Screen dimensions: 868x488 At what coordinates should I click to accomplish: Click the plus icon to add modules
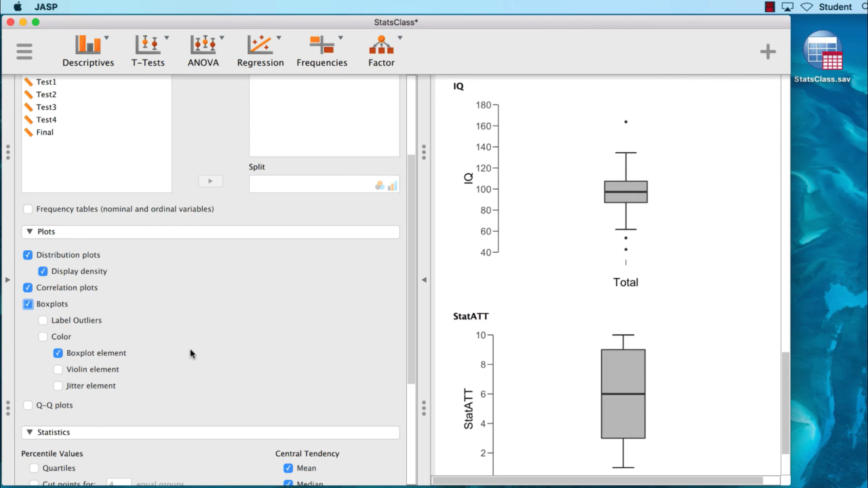pyautogui.click(x=768, y=52)
